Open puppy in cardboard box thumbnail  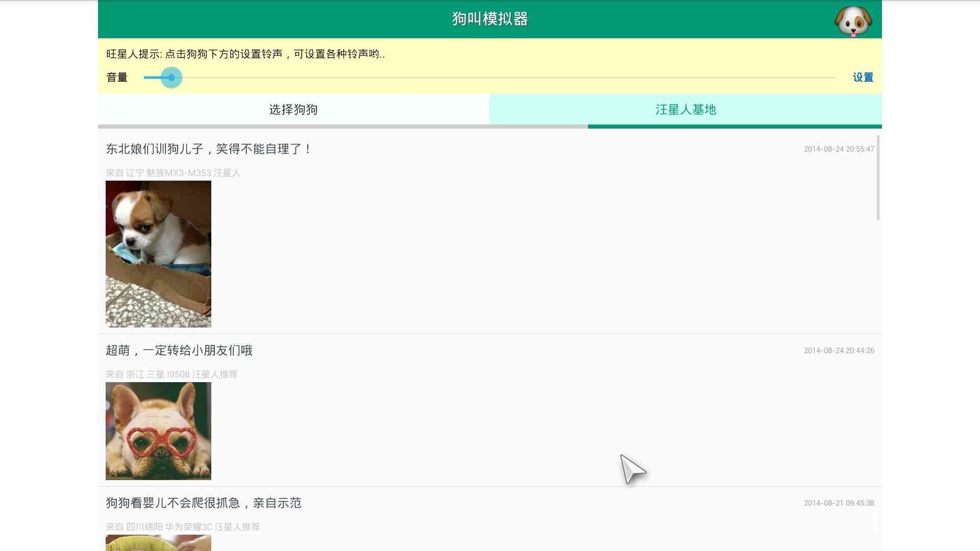158,254
